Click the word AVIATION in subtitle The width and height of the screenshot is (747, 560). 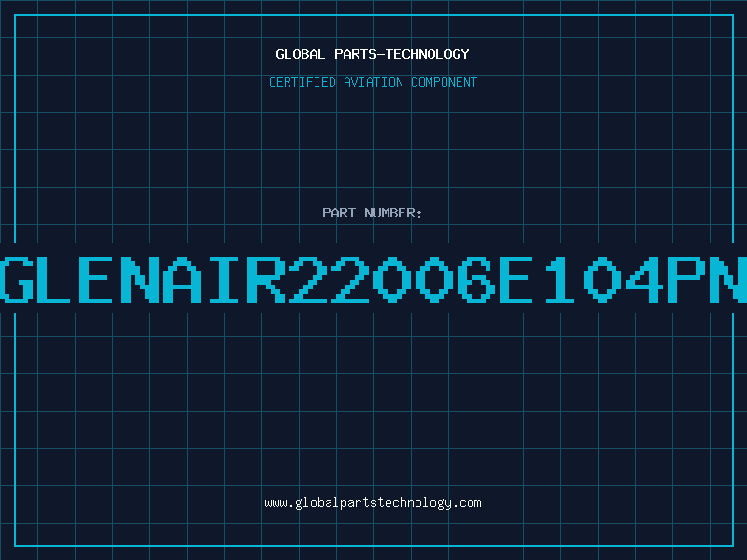373,82
